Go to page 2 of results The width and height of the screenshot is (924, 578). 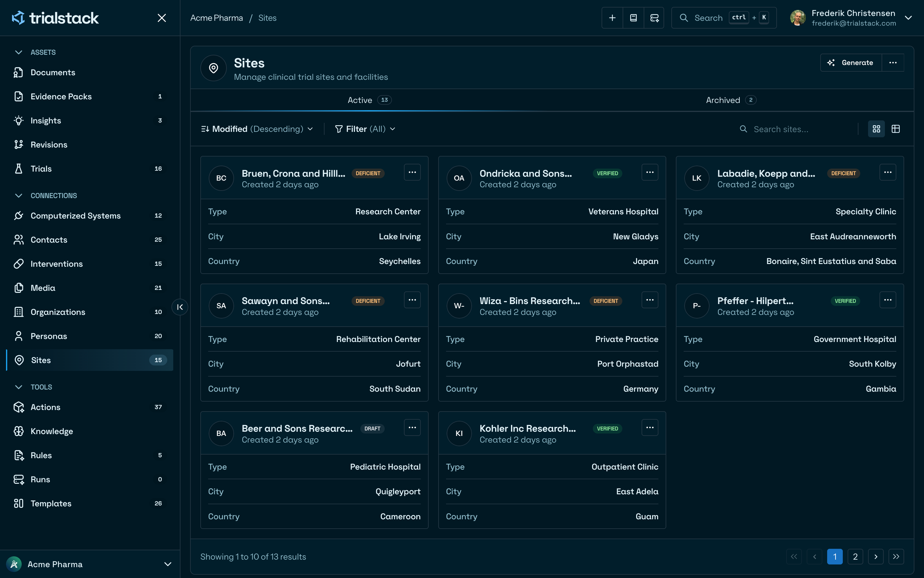[855, 557]
